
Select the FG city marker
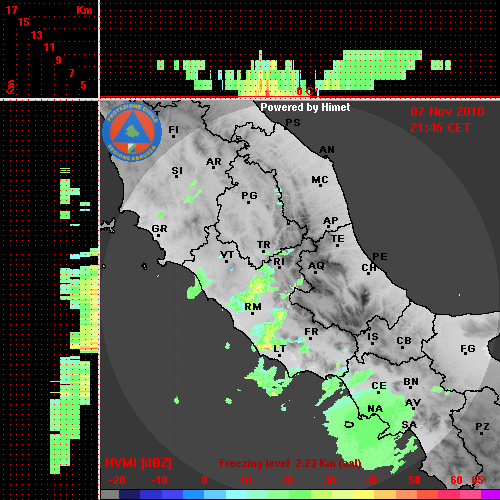466,354
